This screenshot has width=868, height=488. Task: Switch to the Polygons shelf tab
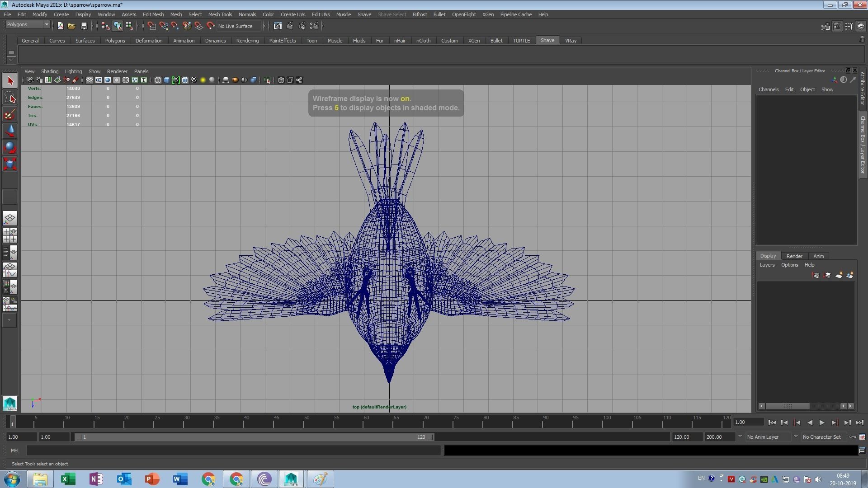[x=115, y=41]
